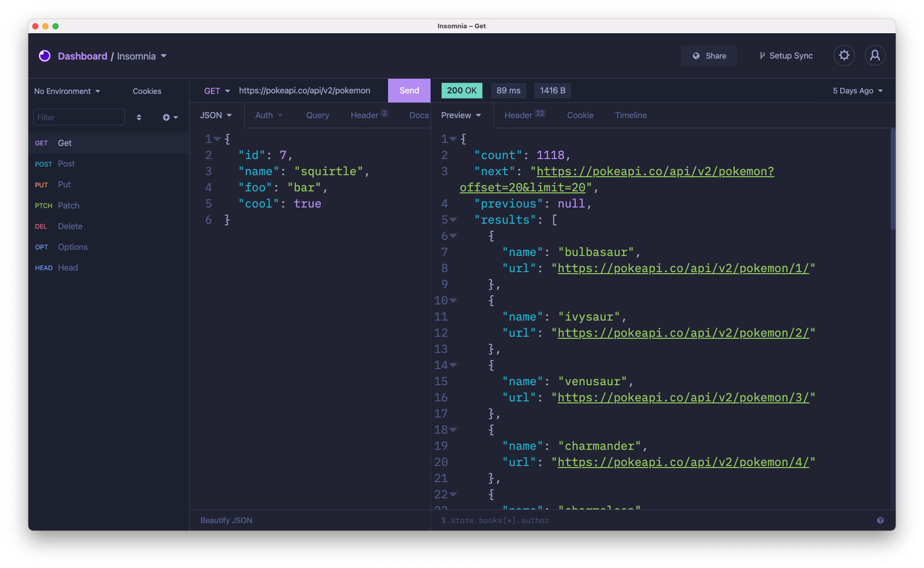The height and width of the screenshot is (568, 924).
Task: Click the "squirtle" value in request body
Action: pos(329,172)
